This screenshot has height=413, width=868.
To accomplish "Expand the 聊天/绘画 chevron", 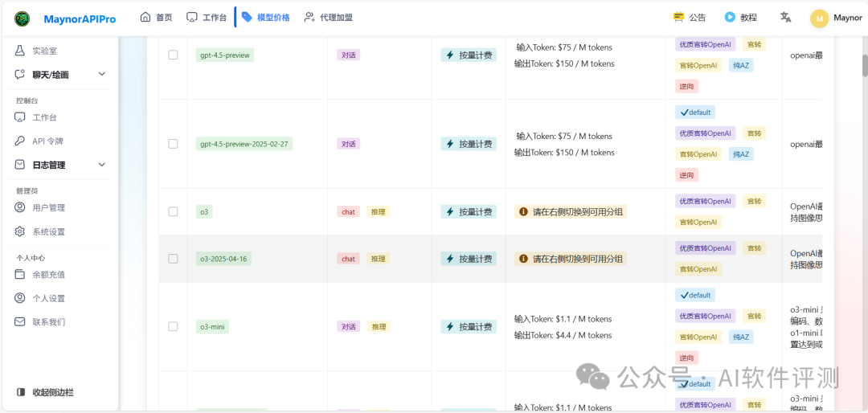I will (x=102, y=74).
